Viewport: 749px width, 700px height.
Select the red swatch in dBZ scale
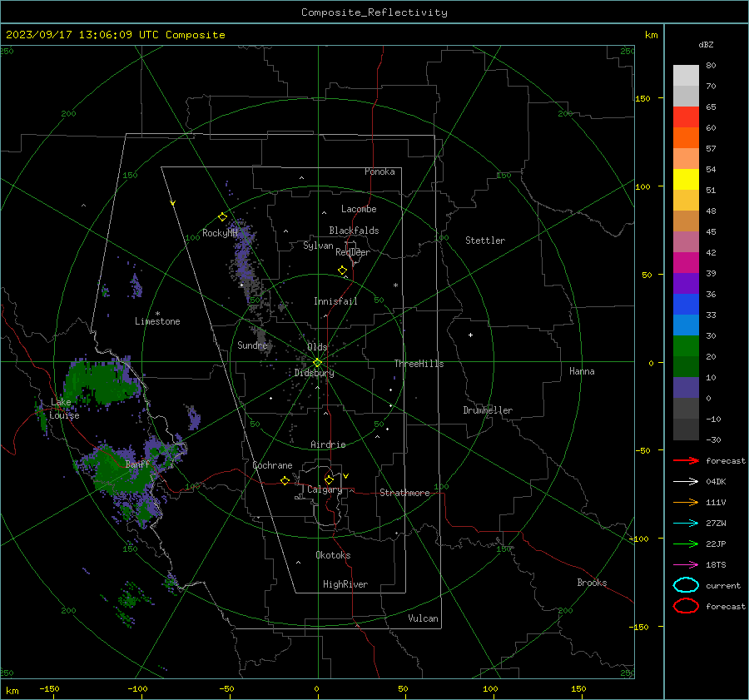coord(686,117)
